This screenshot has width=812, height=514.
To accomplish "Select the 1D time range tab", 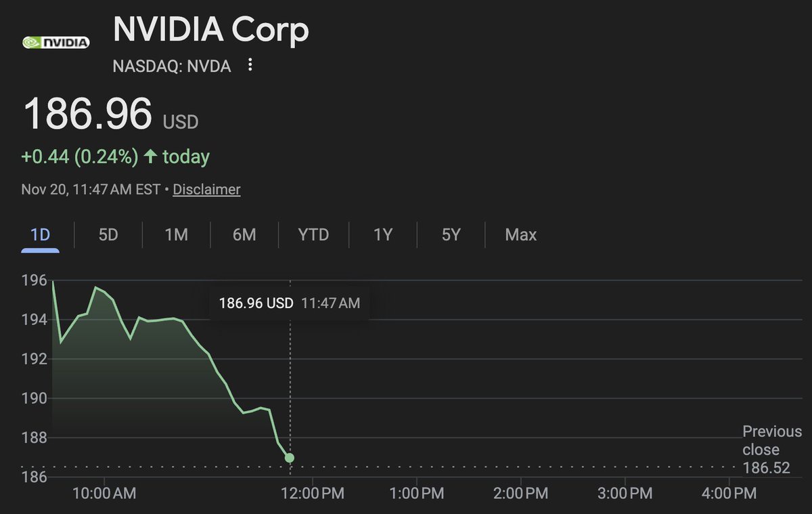I will [41, 235].
